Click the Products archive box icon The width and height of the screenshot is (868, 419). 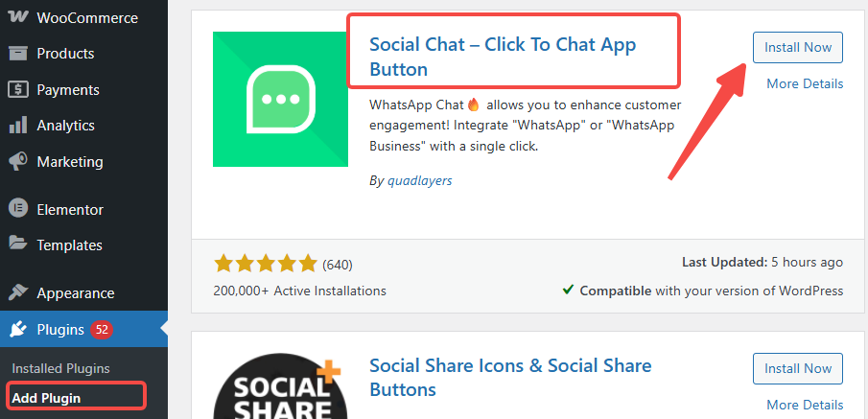17,54
